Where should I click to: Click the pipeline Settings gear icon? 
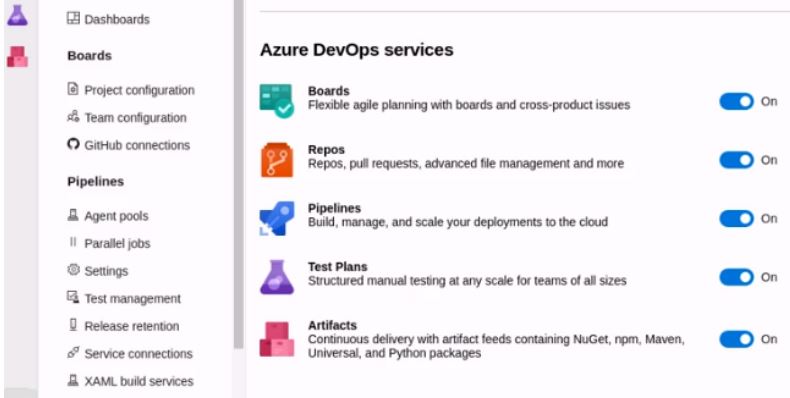coord(74,270)
